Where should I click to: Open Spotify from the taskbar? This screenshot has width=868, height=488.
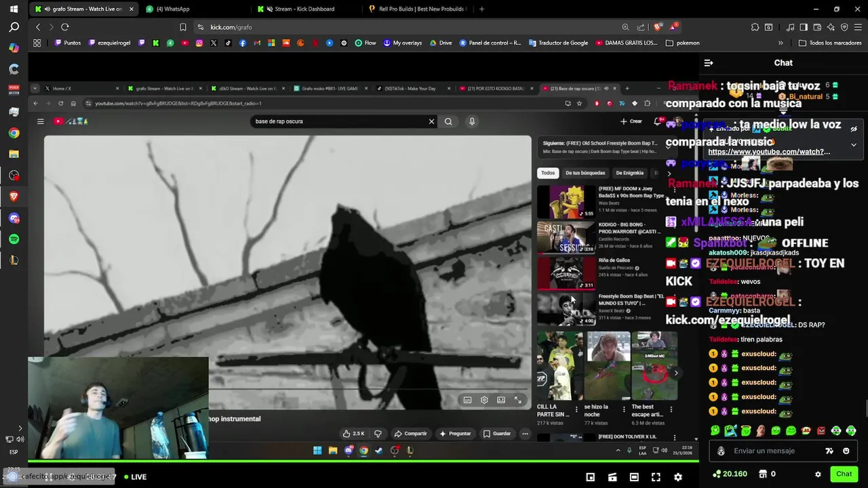14,239
